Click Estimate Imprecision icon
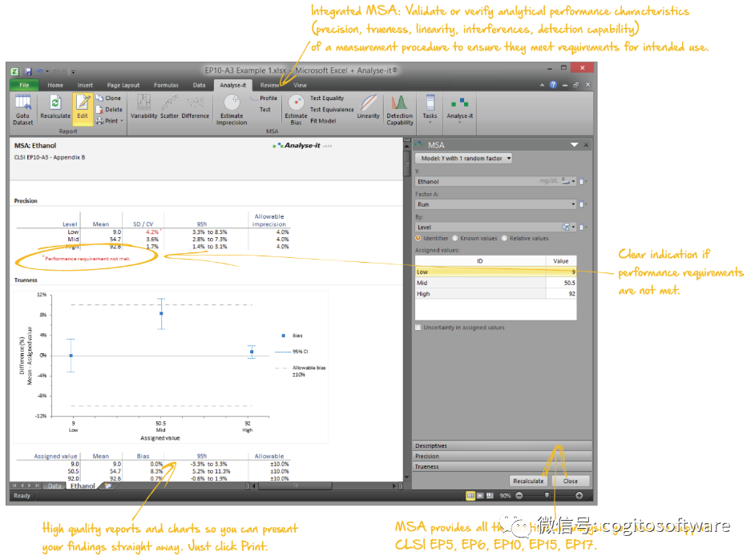Image resolution: width=755 pixels, height=560 pixels. point(232,111)
